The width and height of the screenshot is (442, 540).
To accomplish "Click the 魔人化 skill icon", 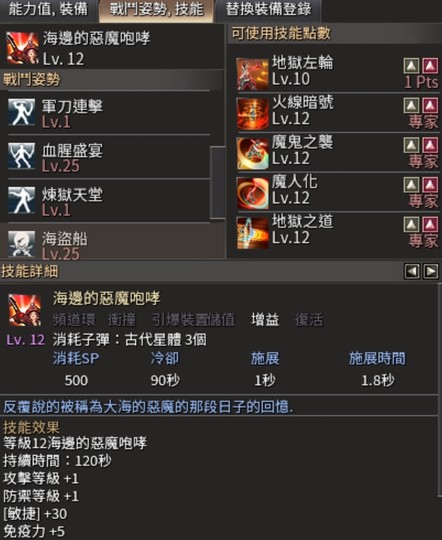I will (253, 193).
